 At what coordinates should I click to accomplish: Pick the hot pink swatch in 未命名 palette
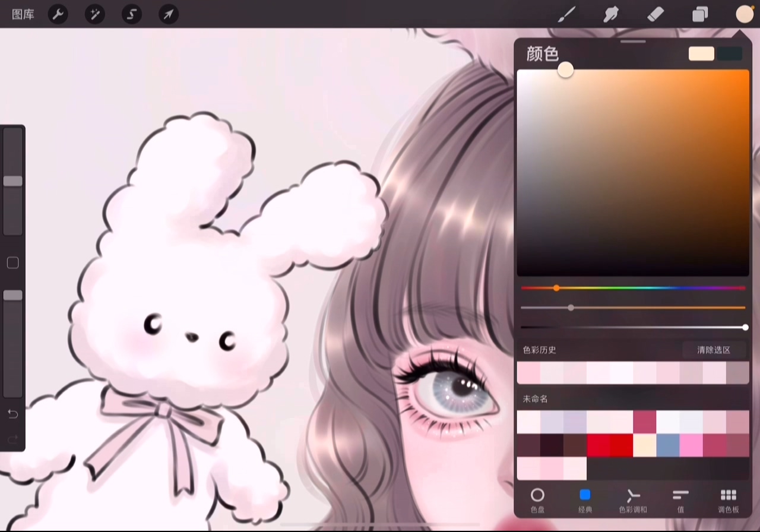click(x=691, y=445)
